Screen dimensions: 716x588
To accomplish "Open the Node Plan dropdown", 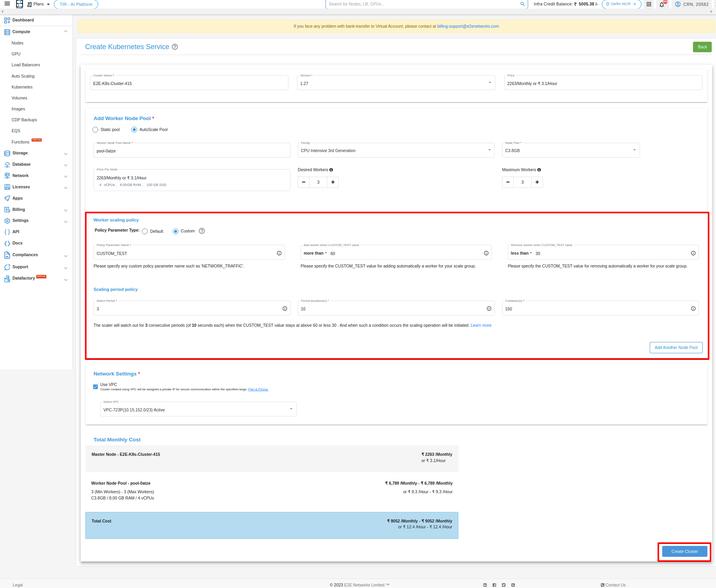I will point(571,150).
